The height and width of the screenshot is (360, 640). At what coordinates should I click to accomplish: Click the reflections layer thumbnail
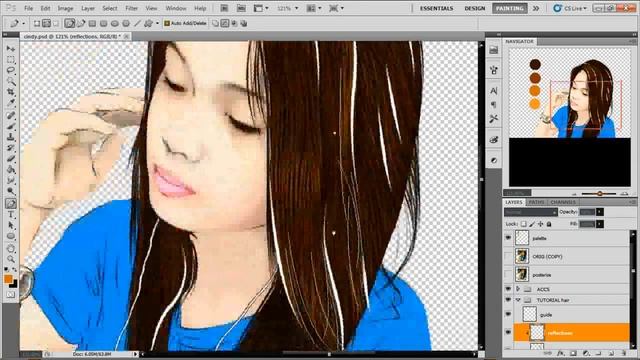point(537,333)
